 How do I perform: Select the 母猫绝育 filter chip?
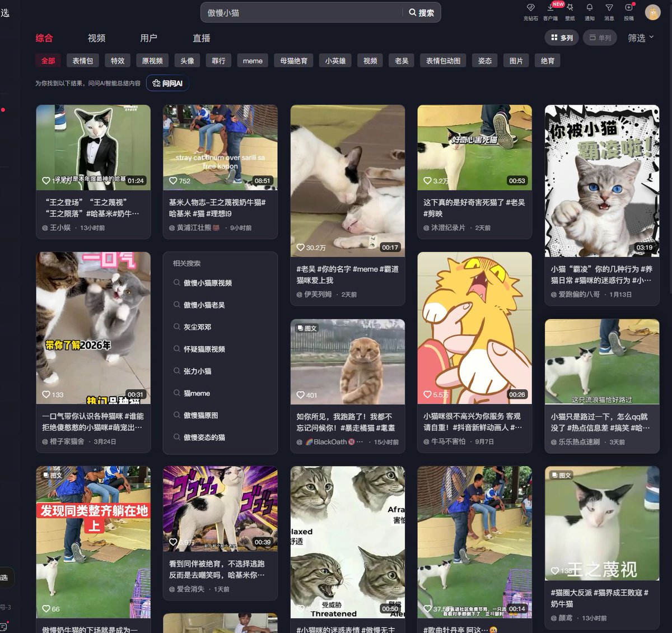click(294, 60)
